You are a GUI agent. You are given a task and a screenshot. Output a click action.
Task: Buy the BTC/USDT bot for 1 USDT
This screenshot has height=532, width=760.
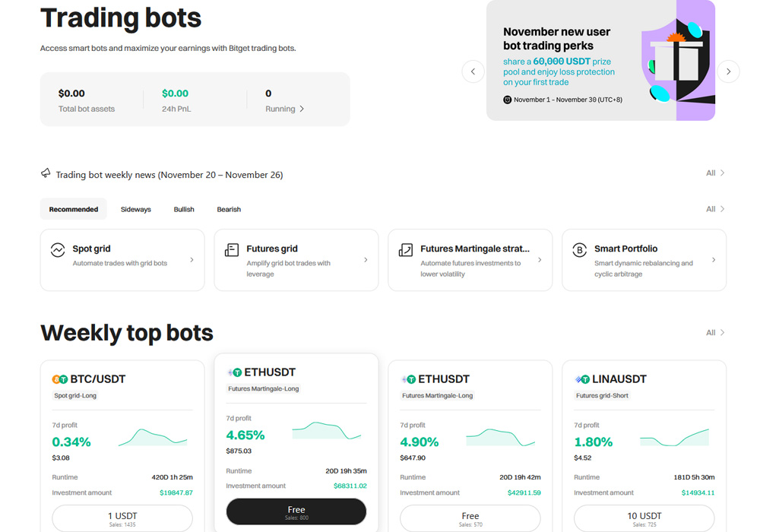pyautogui.click(x=122, y=518)
